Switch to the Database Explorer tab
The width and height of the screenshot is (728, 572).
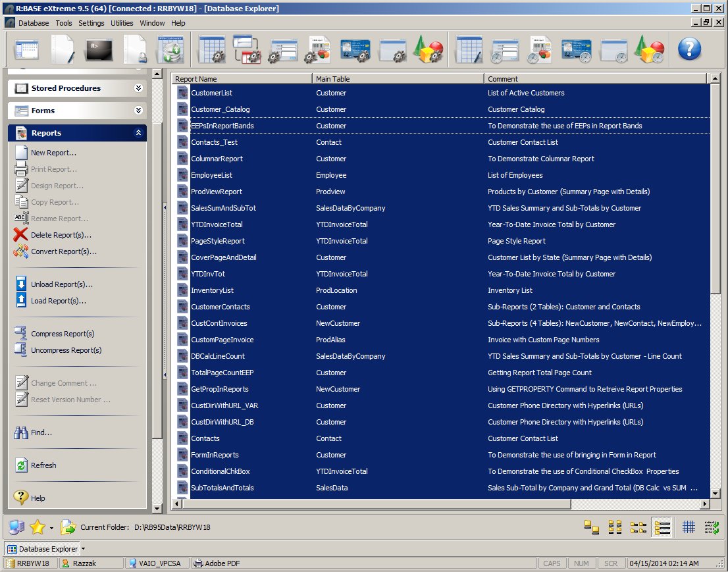43,549
